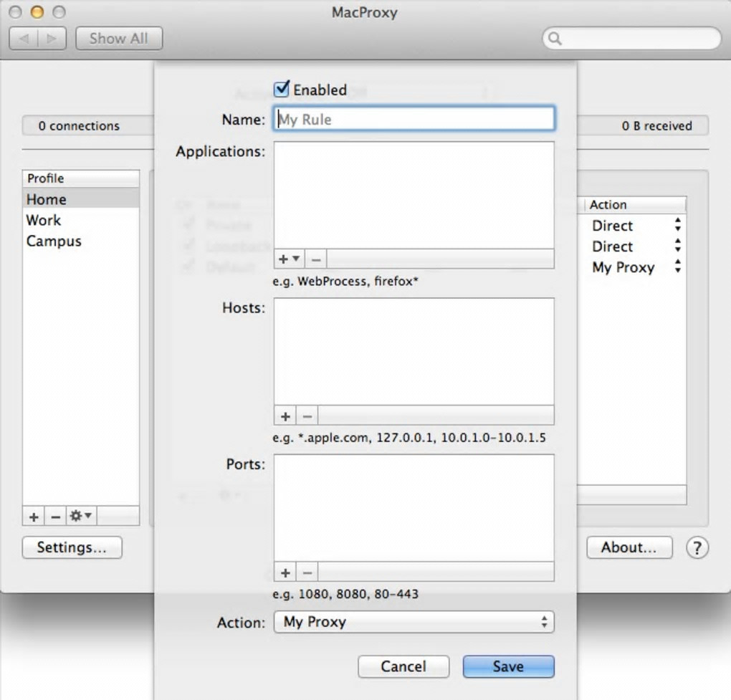Change first rule's Direct action stepper
The width and height of the screenshot is (731, 700).
click(678, 225)
